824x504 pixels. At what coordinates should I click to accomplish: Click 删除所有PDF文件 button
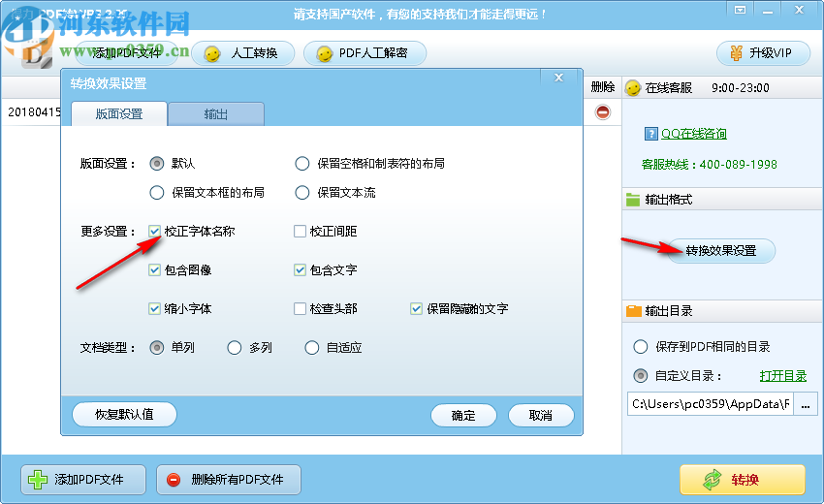(229, 480)
